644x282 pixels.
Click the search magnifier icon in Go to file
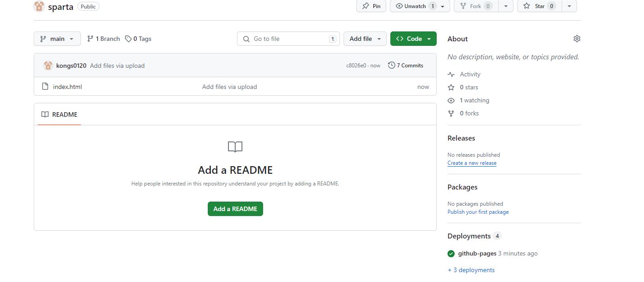coord(246,39)
